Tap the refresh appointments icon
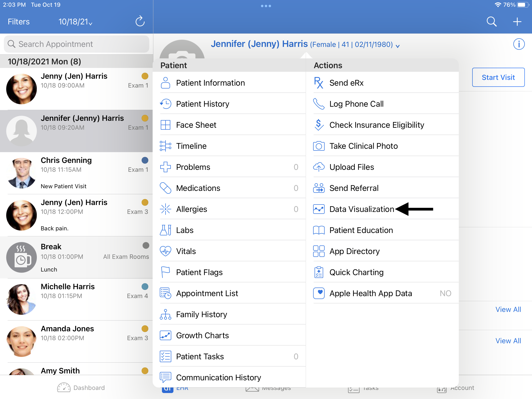Viewport: 532px width, 399px height. (140, 21)
